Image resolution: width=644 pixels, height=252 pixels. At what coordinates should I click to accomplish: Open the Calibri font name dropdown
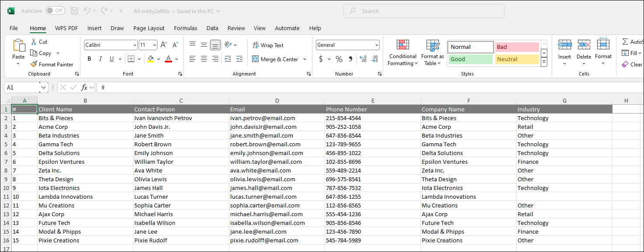[135, 45]
